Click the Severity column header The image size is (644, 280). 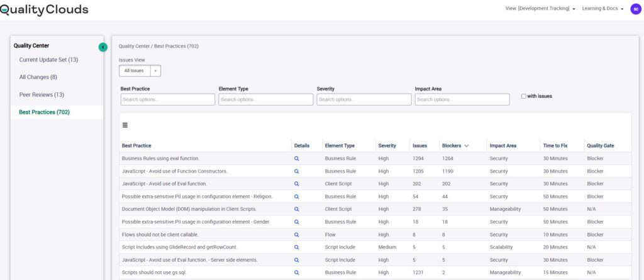[x=387, y=146]
